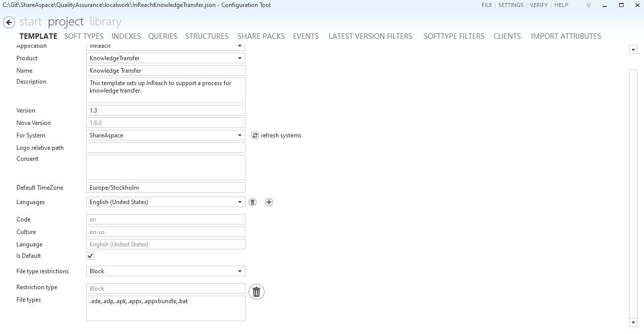The height and width of the screenshot is (334, 644).
Task: Click the refresh systems icon
Action: point(255,135)
